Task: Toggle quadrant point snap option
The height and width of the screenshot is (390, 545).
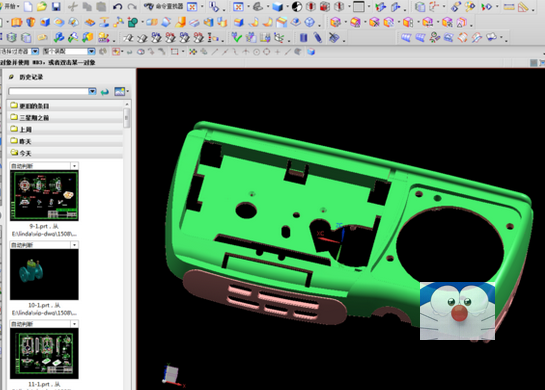Action: [267, 52]
